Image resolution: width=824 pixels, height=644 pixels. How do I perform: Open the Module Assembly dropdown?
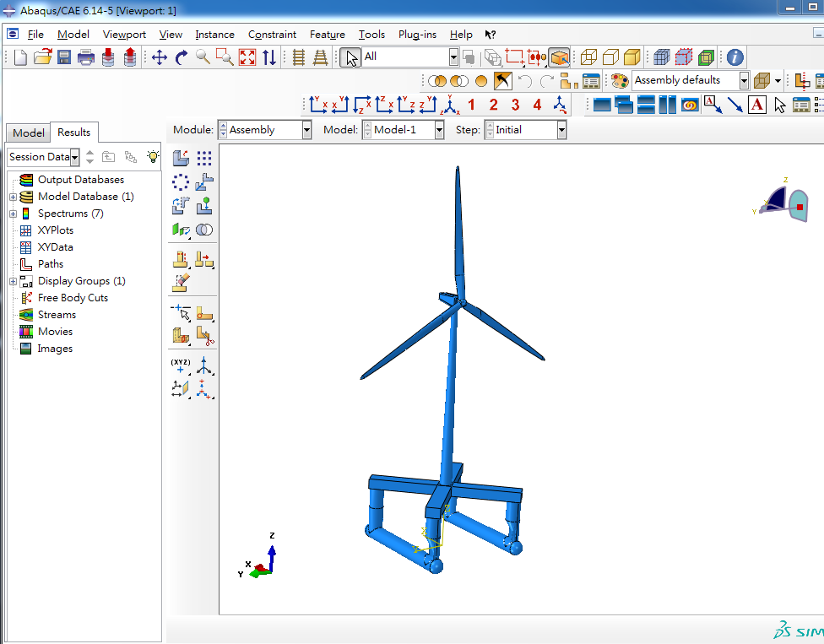click(307, 130)
